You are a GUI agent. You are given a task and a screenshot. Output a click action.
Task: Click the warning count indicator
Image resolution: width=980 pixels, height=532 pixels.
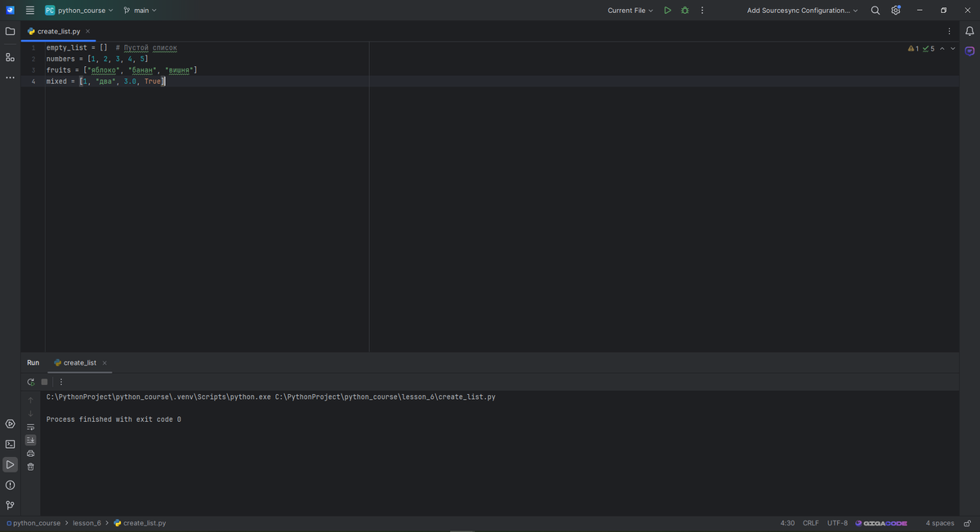pos(913,48)
